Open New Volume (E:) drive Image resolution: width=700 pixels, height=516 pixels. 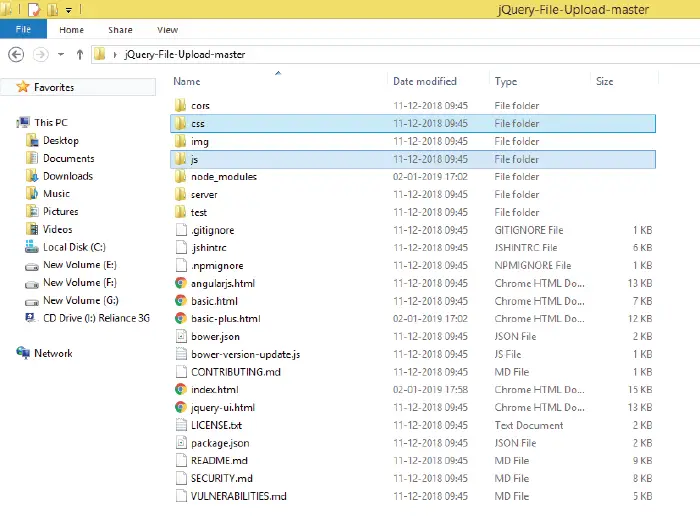80,265
